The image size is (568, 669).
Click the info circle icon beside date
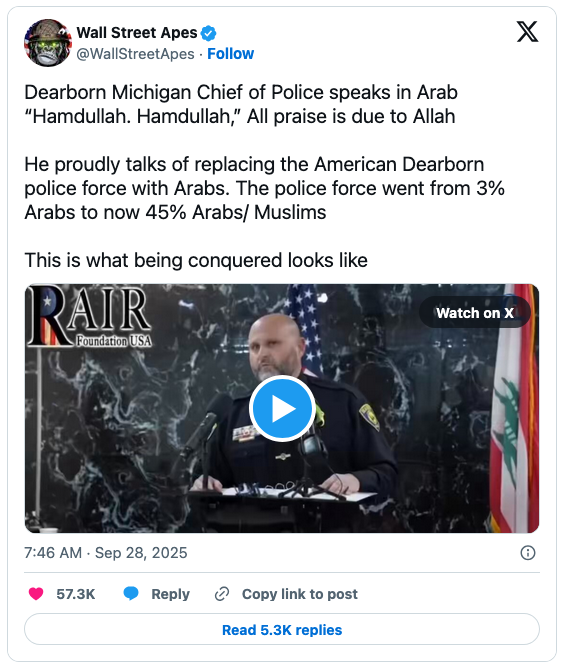[528, 553]
